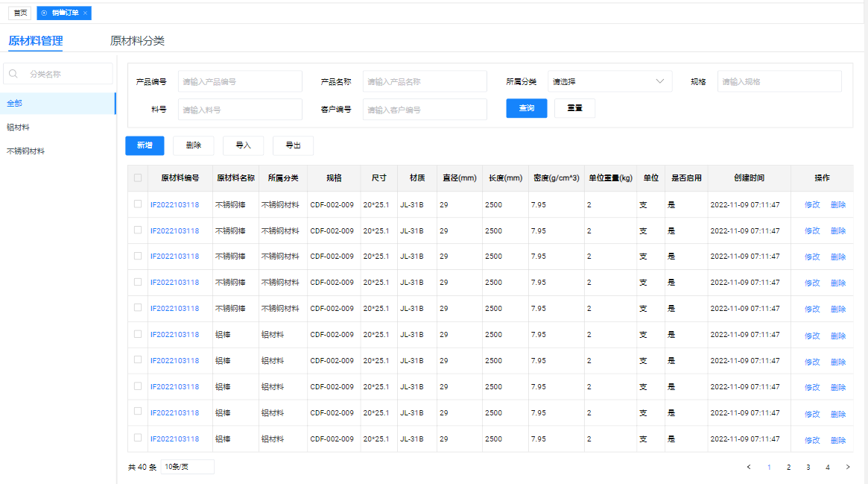868x484 pixels.
Task: Jump to page 3 in pagination
Action: [808, 467]
